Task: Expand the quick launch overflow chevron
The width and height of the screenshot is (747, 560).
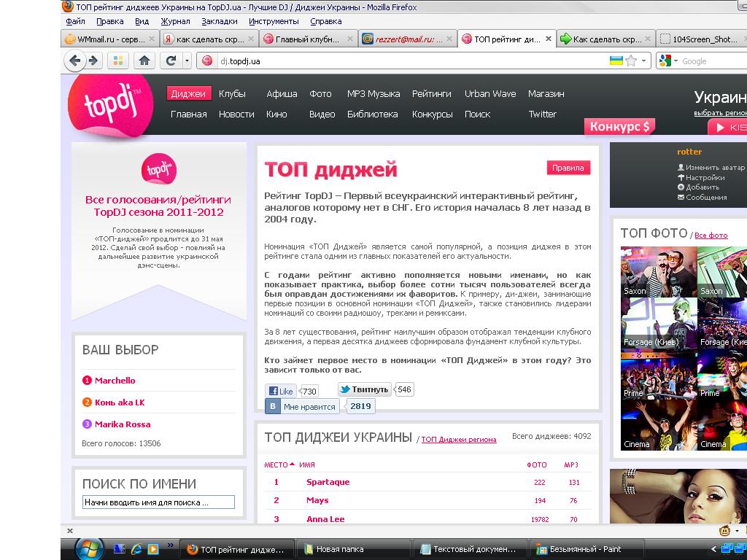Action: [x=170, y=545]
